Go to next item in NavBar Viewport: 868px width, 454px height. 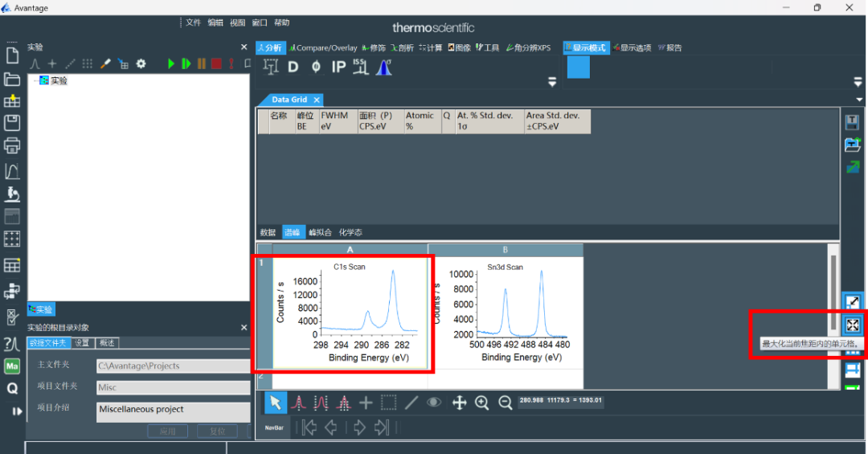359,427
